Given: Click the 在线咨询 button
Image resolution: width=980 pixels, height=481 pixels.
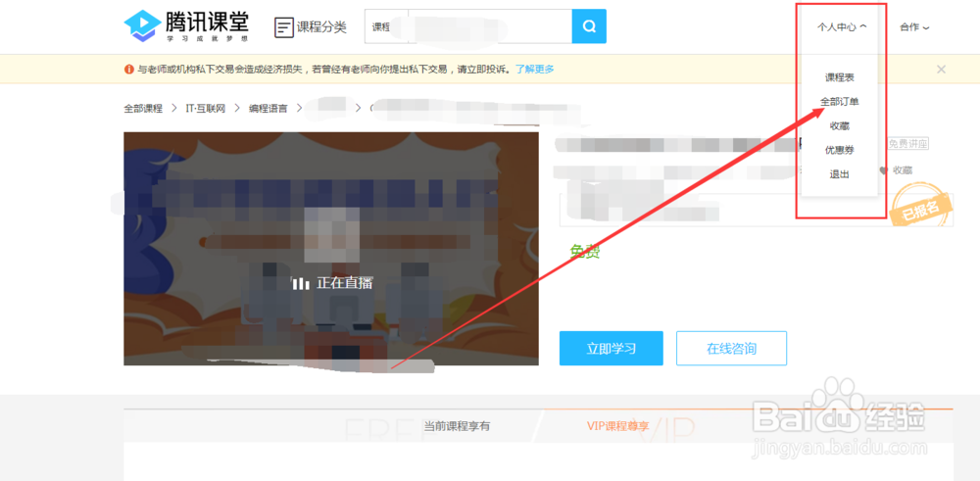Looking at the screenshot, I should (731, 349).
